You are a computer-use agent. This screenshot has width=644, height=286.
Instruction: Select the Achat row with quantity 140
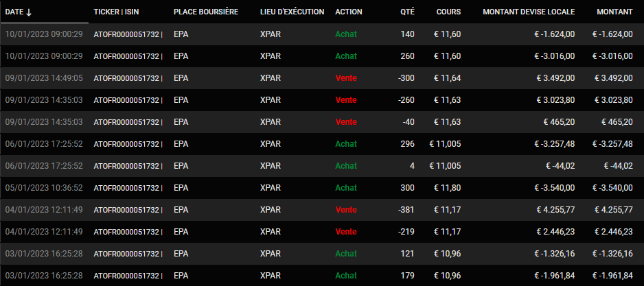pyautogui.click(x=322, y=34)
